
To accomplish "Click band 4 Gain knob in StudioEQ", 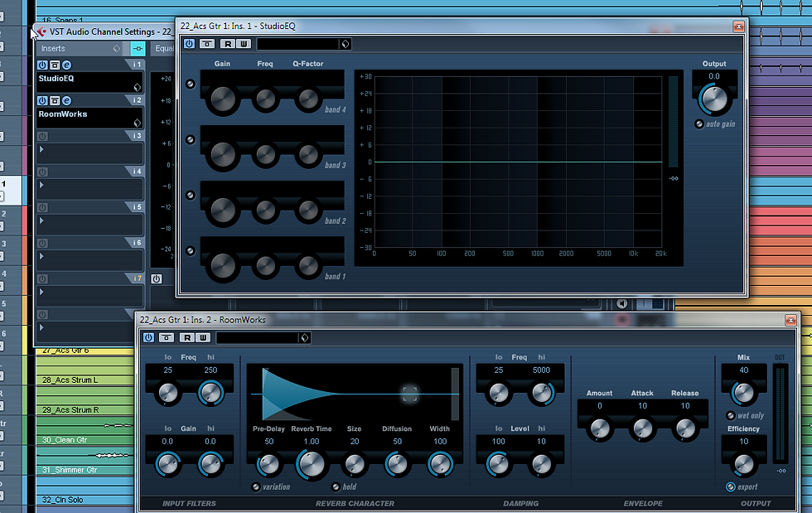I will pos(223,99).
